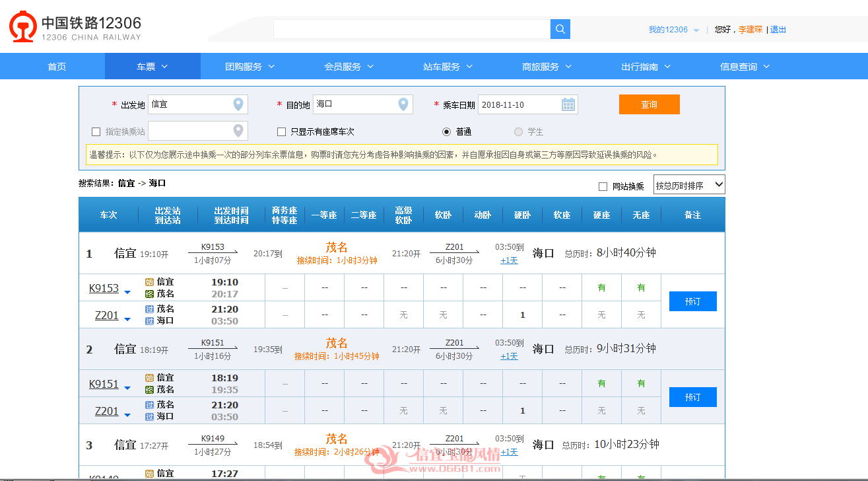This screenshot has height=481, width=868.
Task: Click into the 目的地 input field
Action: (x=363, y=104)
